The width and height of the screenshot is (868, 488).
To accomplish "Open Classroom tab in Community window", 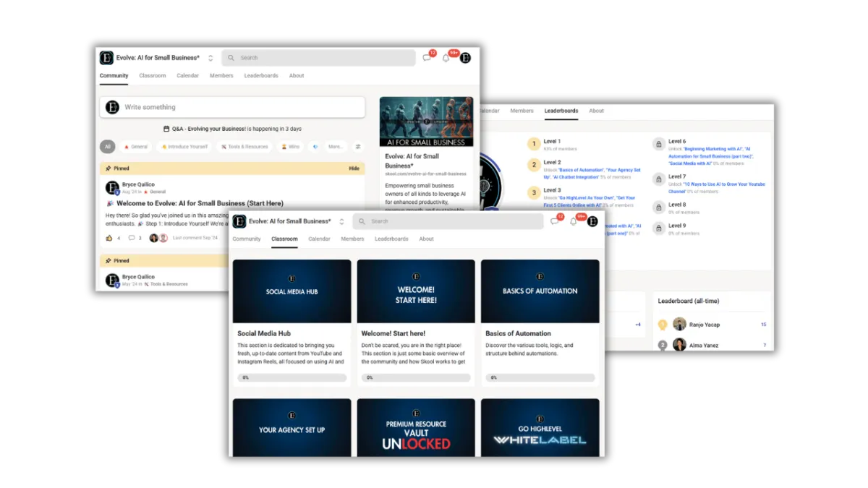I will [153, 76].
